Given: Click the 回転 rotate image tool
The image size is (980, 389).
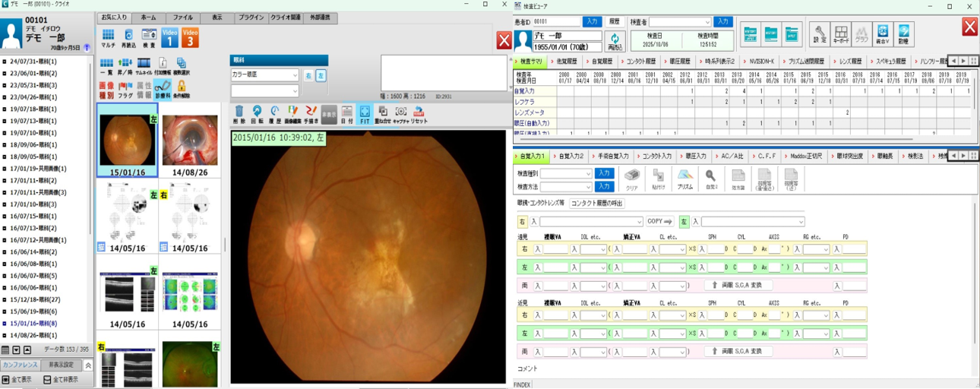Looking at the screenshot, I should pos(257,115).
